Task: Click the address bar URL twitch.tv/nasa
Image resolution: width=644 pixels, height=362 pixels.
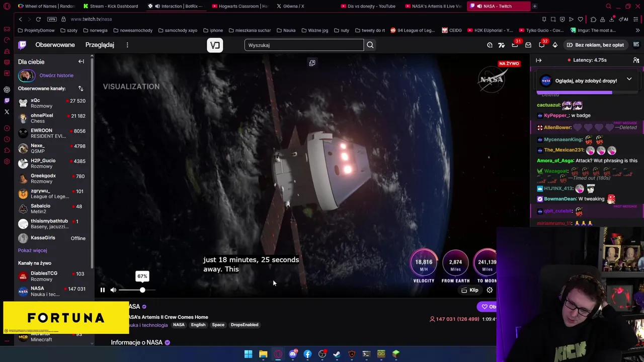Action: click(91, 19)
